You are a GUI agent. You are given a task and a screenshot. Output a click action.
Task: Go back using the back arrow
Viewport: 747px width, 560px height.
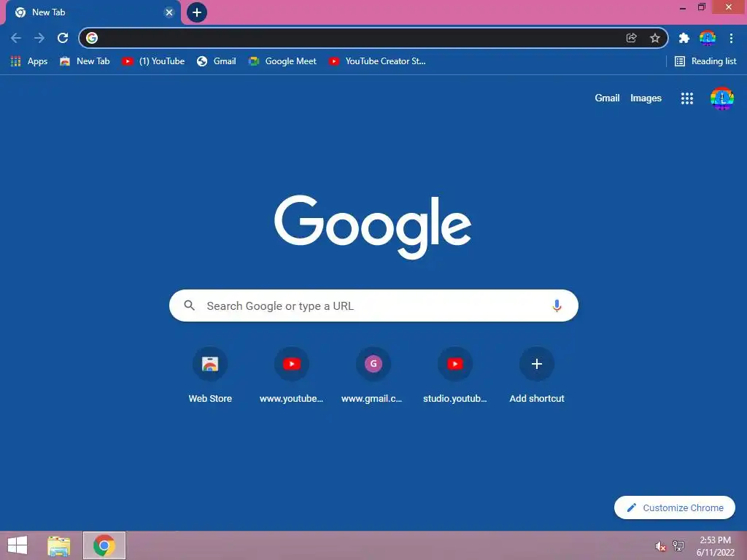pyautogui.click(x=16, y=38)
